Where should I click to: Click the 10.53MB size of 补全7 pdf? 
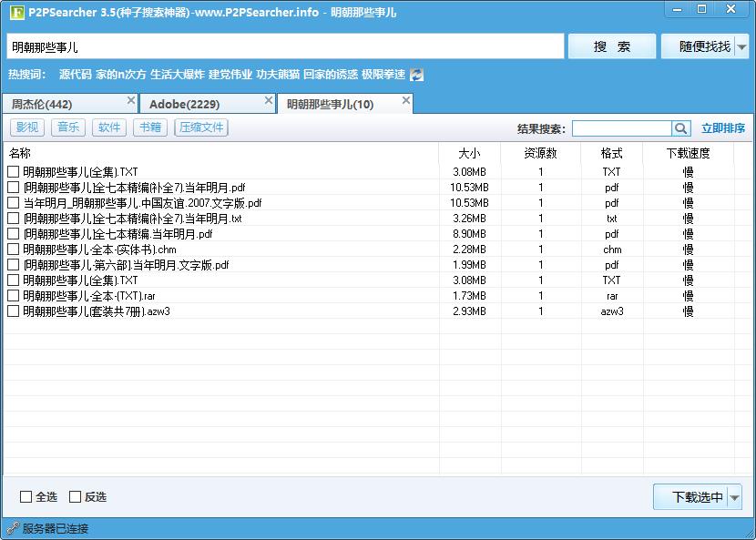(x=469, y=187)
